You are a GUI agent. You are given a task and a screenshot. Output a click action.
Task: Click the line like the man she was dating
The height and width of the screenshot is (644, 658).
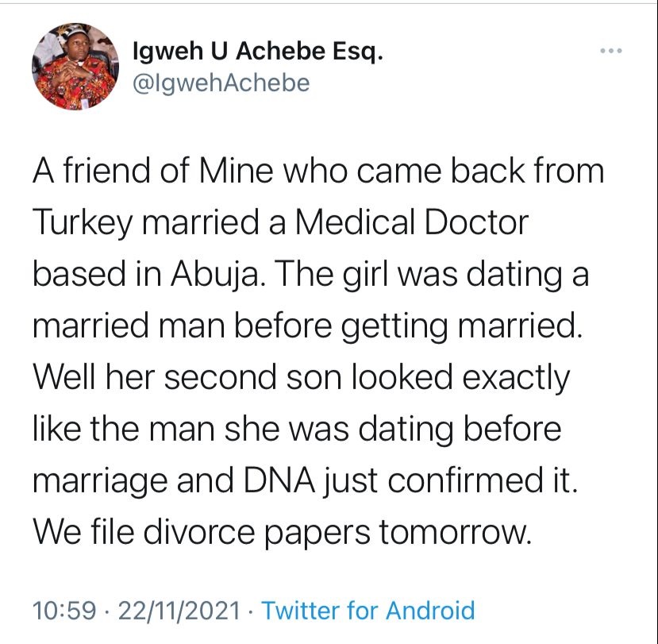click(296, 430)
